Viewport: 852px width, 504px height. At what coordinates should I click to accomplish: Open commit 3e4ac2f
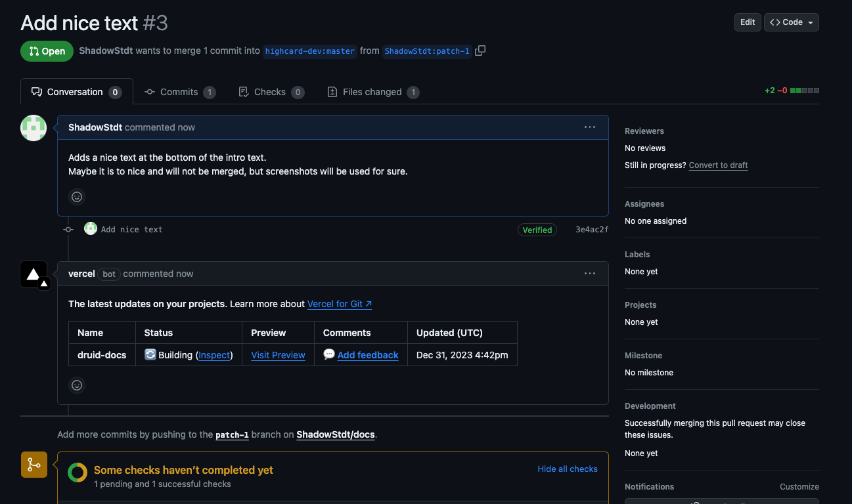(x=591, y=229)
